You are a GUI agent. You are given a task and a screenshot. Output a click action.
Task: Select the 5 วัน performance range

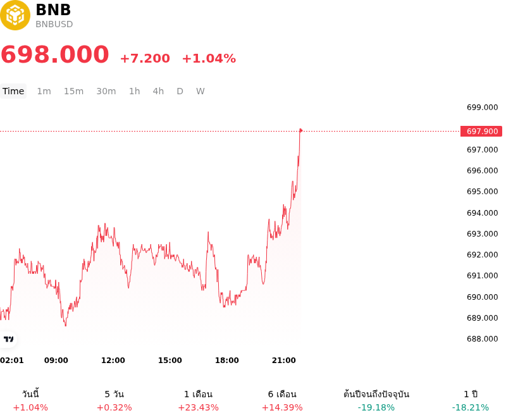(114, 400)
